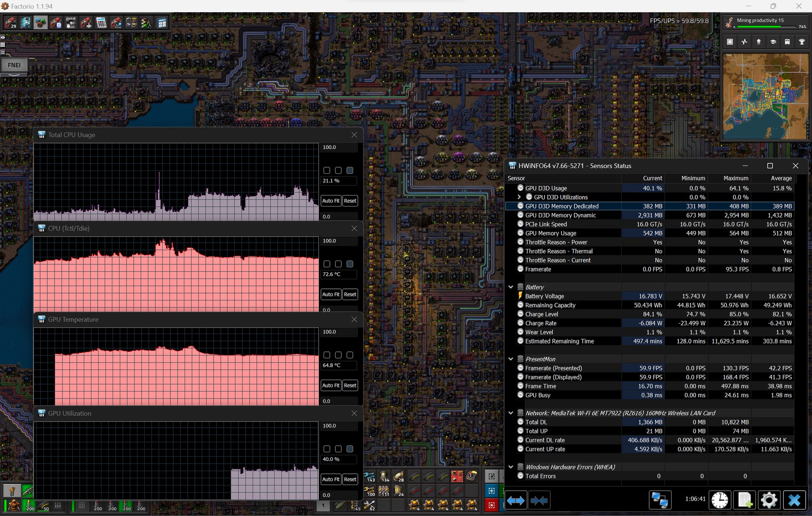Toggle second checkbox in GPU Utilization graph
The height and width of the screenshot is (516, 812).
click(x=338, y=449)
